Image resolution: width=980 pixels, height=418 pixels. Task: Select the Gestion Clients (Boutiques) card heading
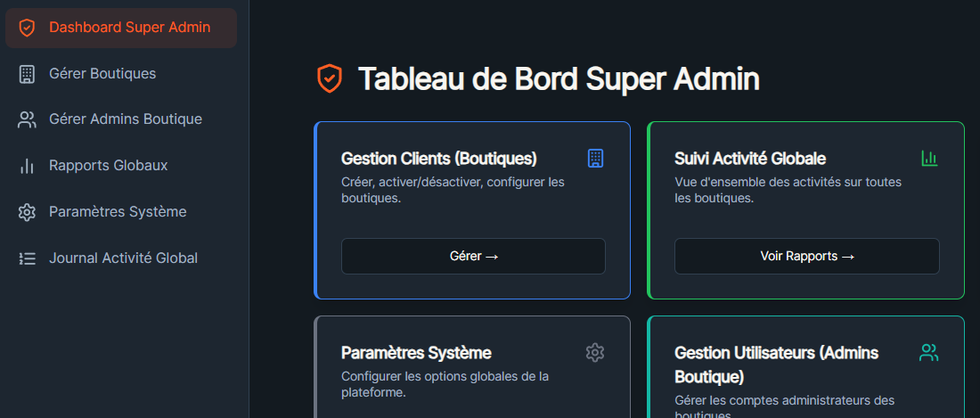pyautogui.click(x=438, y=159)
